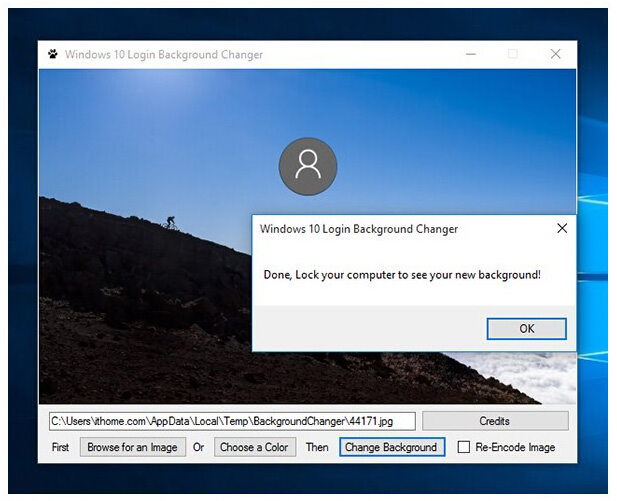The image size is (617, 501).
Task: Enable the Re-Encode Image checkbox
Action: coord(464,447)
